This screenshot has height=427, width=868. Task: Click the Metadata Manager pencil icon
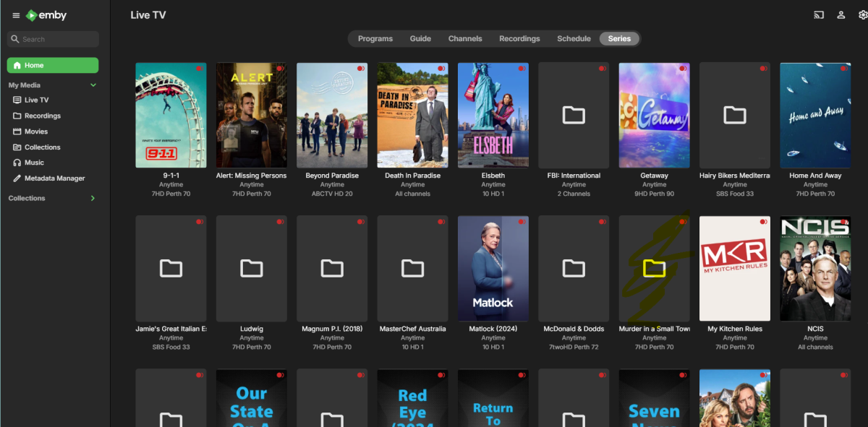pos(17,178)
